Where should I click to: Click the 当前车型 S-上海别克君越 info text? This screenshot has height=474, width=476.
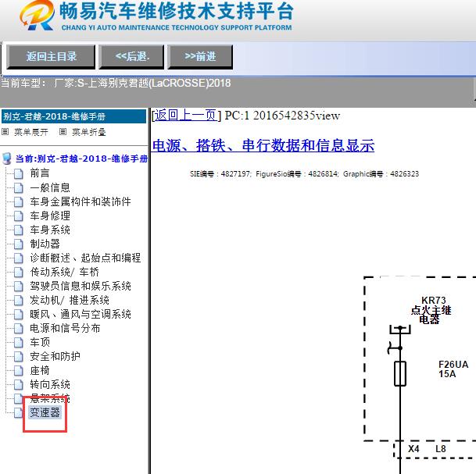(x=116, y=83)
